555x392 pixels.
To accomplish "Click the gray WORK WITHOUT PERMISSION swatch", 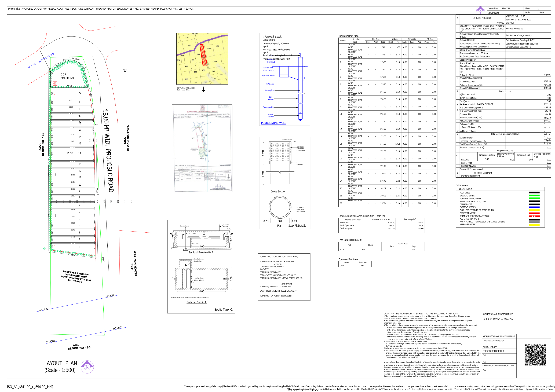I will point(534,222).
